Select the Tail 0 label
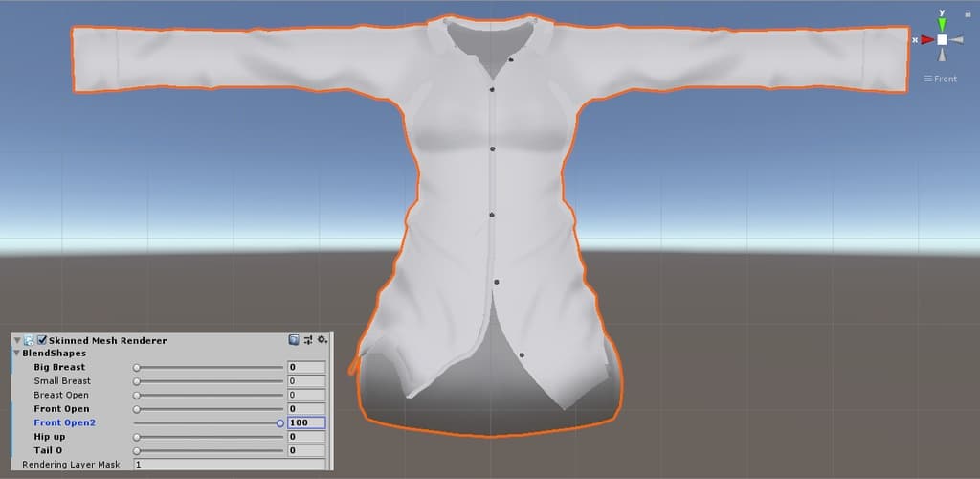This screenshot has width=980, height=479. (48, 450)
